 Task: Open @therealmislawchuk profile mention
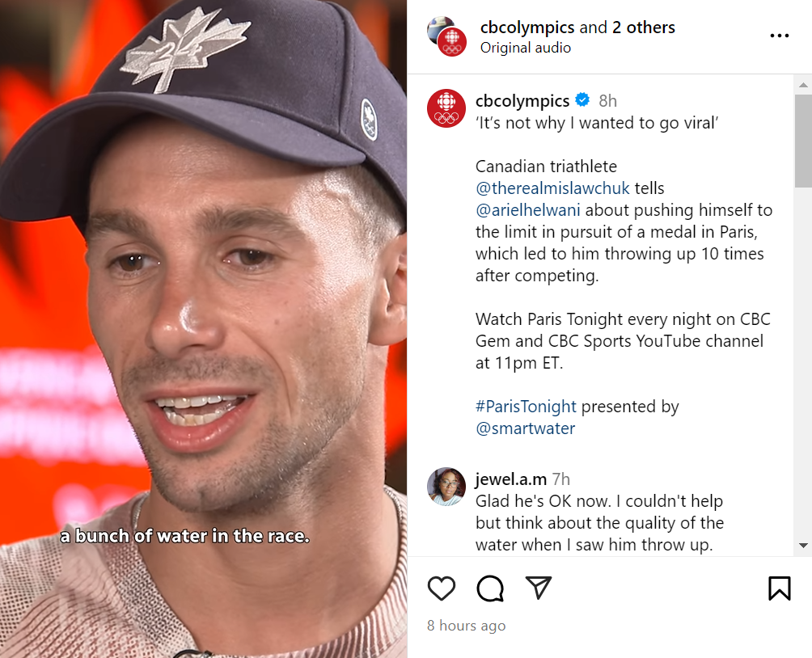tap(552, 188)
